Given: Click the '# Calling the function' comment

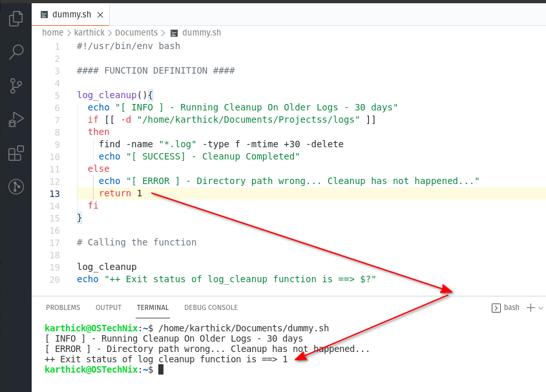Looking at the screenshot, I should click(x=136, y=242).
